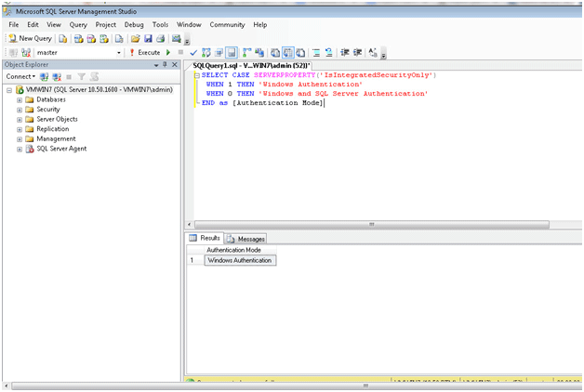Select the Windows Authentication result cell
This screenshot has width=584, height=392.
tap(240, 260)
